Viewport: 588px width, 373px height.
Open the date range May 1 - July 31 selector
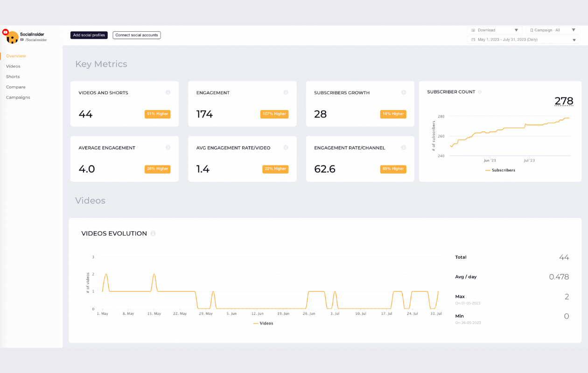coord(524,40)
